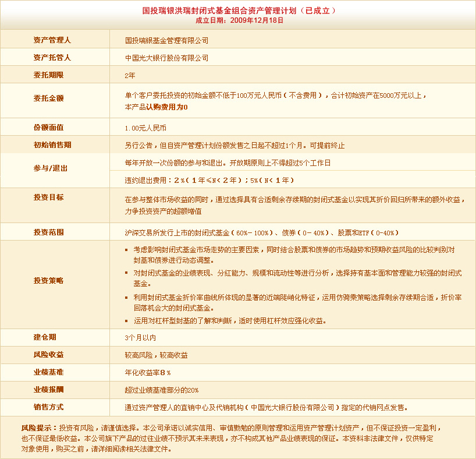
Task: Click the last 投资策略 bullet about 杠杆型封基
Action: 229,320
